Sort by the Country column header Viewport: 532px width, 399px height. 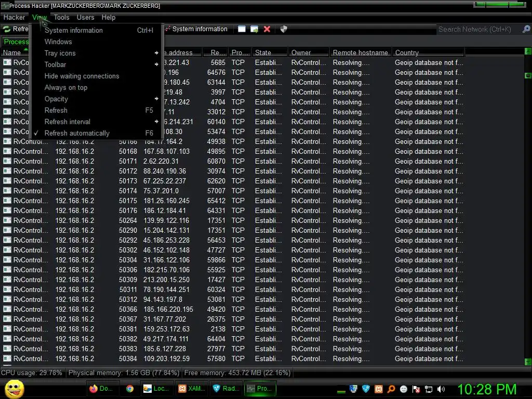click(428, 52)
